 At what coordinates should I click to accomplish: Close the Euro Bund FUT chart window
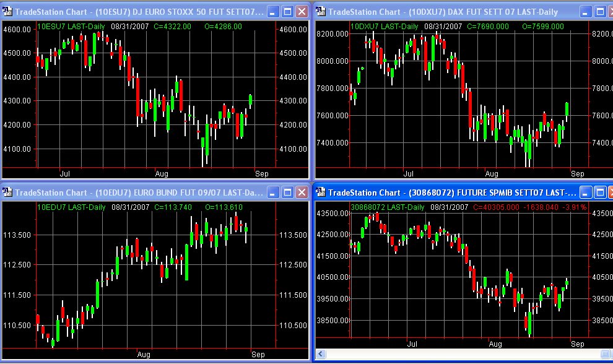302,192
